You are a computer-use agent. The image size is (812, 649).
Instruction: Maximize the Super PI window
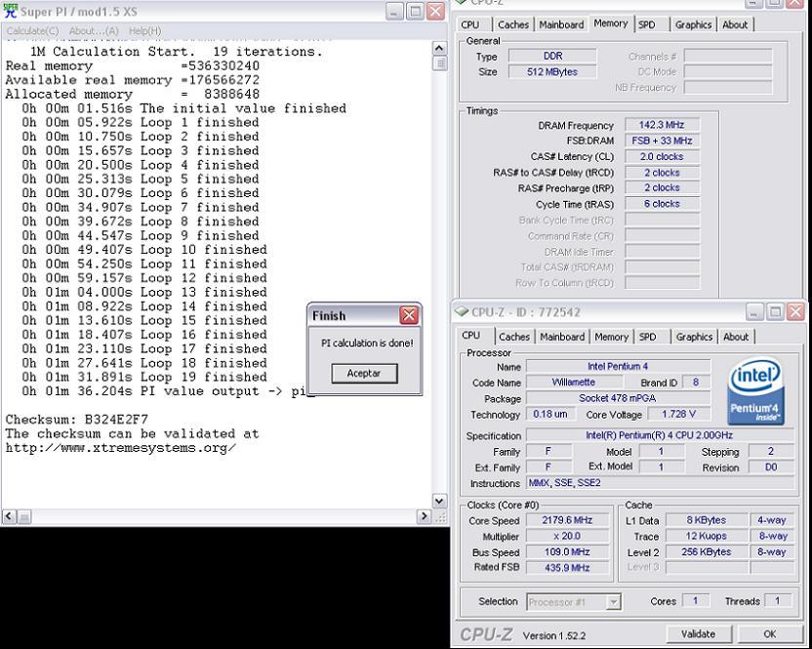pos(415,11)
